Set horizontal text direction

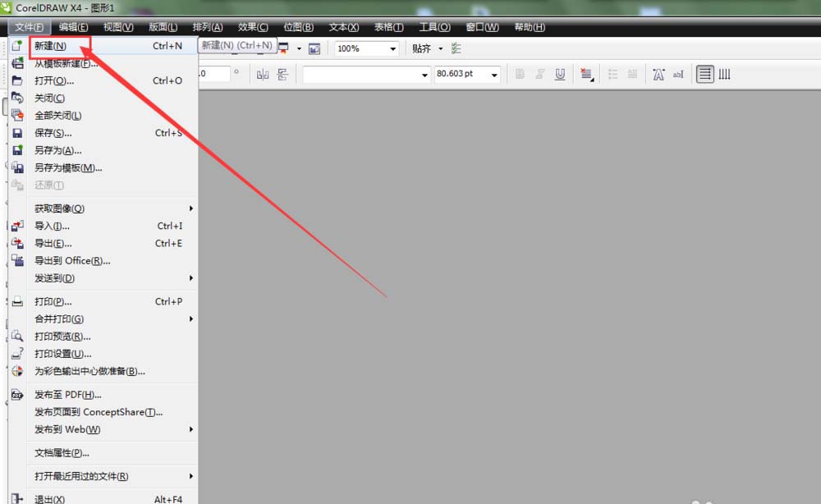704,75
